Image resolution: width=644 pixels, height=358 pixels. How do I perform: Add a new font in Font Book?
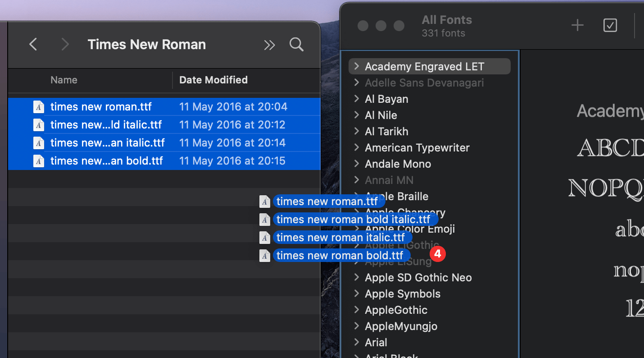point(577,26)
